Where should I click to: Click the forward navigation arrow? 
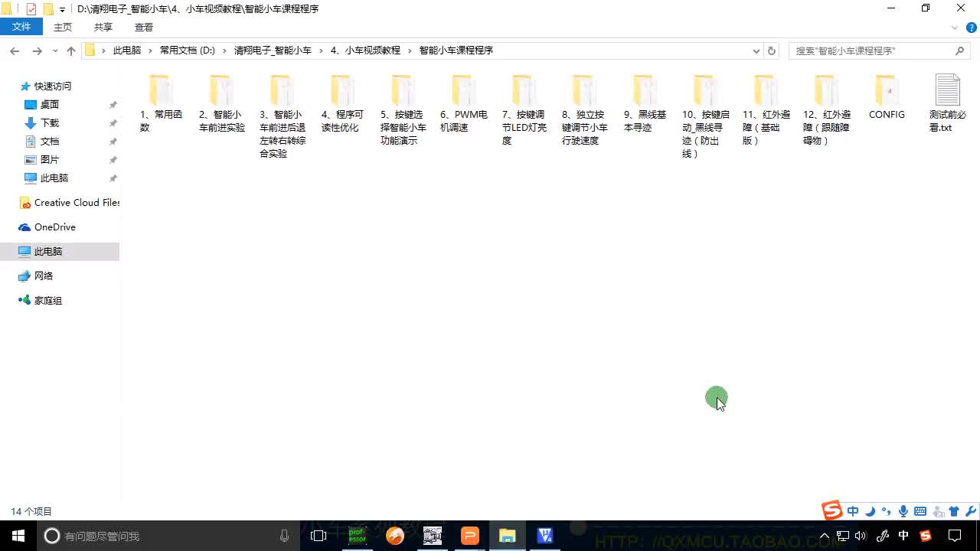click(37, 51)
